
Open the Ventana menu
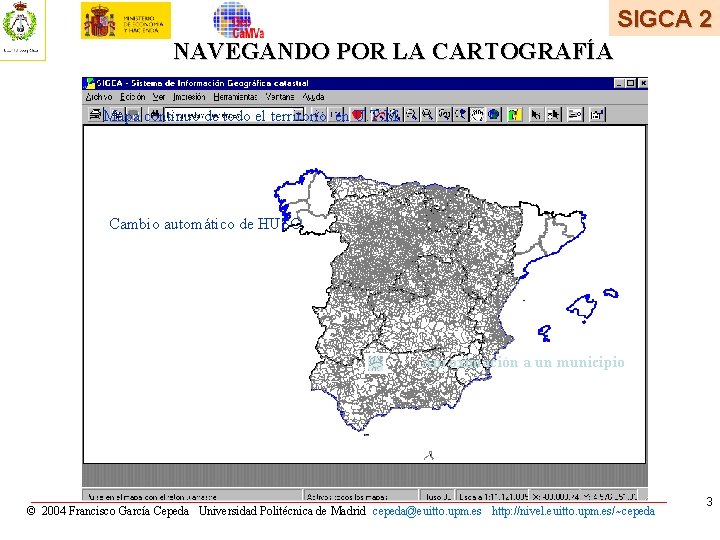(280, 97)
